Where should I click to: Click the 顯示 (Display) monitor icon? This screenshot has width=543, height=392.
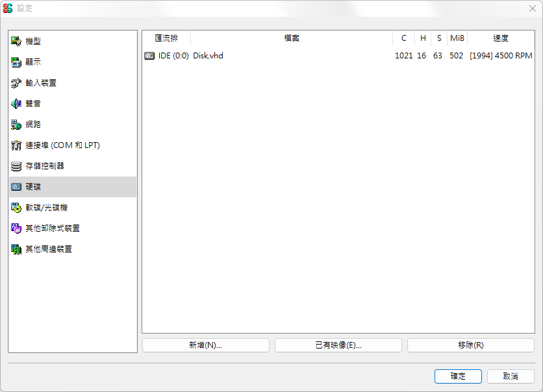(16, 62)
